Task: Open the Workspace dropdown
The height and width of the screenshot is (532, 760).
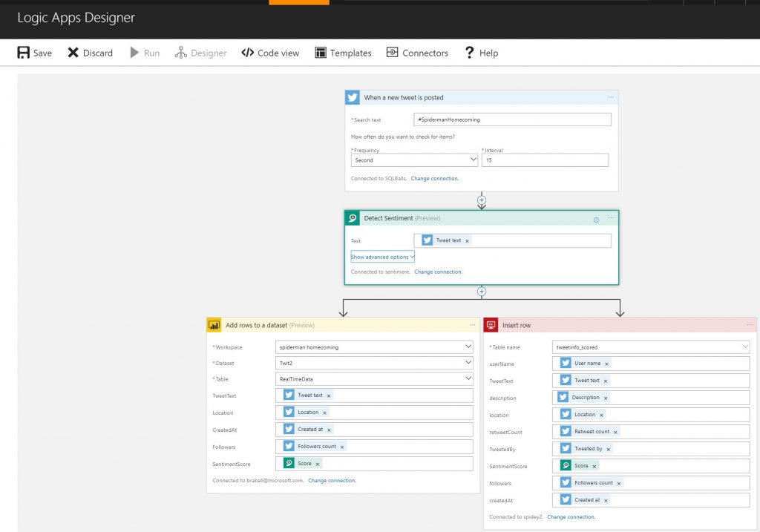Action: point(374,347)
